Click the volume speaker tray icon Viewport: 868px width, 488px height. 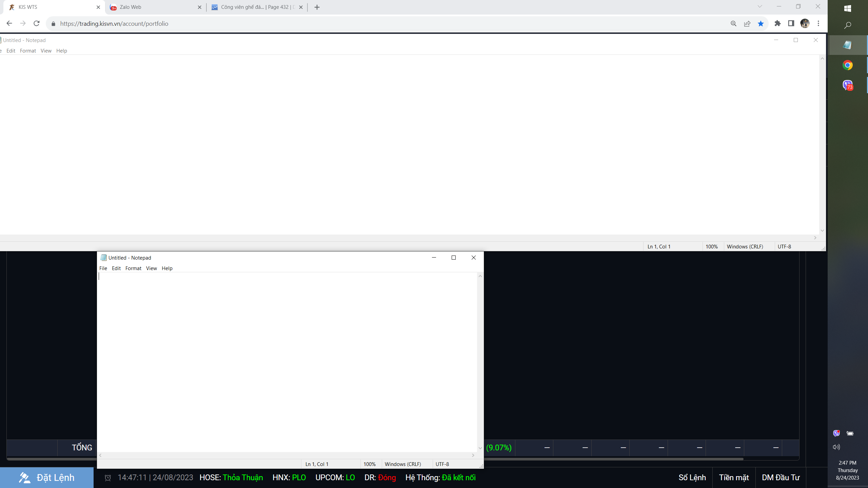pyautogui.click(x=836, y=447)
